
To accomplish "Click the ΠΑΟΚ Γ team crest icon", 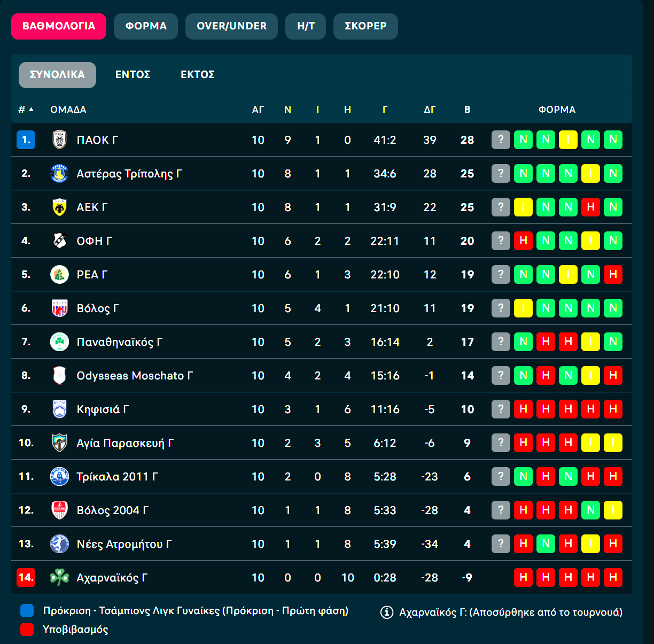I will 59,140.
